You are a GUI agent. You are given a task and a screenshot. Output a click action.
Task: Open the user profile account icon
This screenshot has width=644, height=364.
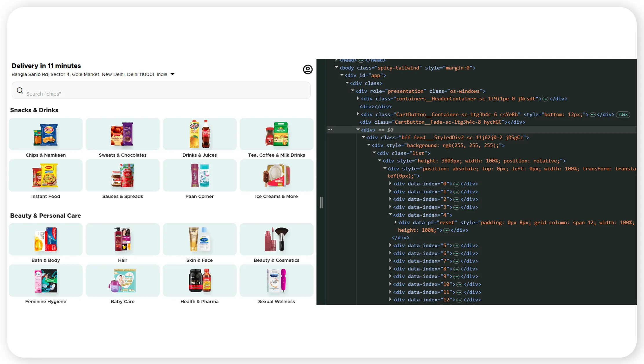pos(308,69)
